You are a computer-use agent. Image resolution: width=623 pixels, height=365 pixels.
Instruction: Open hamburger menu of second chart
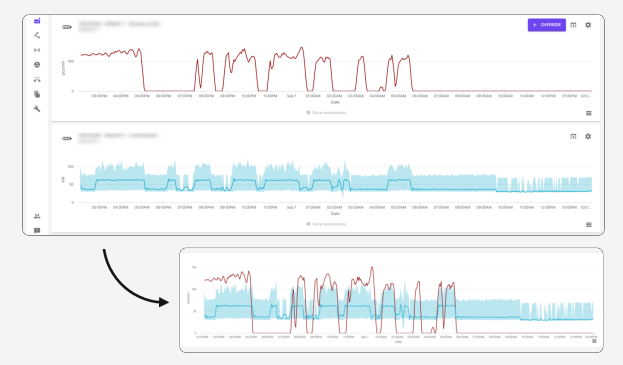click(x=589, y=225)
